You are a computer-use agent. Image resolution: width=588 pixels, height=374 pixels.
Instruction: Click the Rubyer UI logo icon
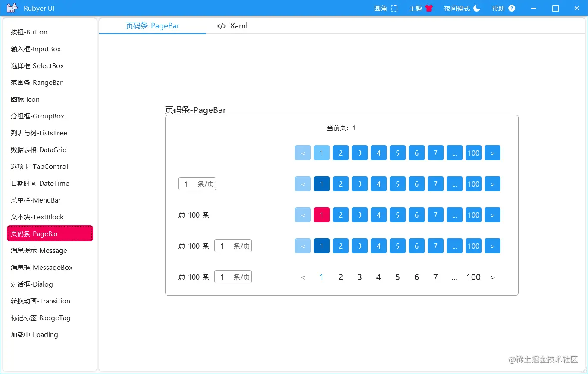click(12, 8)
